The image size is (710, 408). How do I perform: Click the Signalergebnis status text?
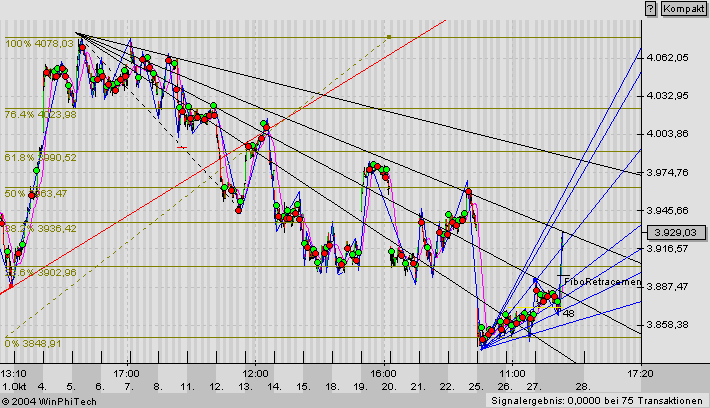click(597, 401)
